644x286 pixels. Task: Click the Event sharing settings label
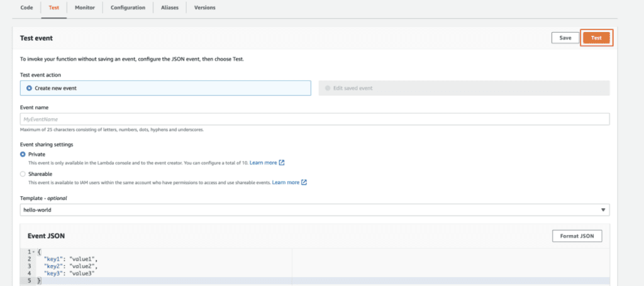(47, 145)
